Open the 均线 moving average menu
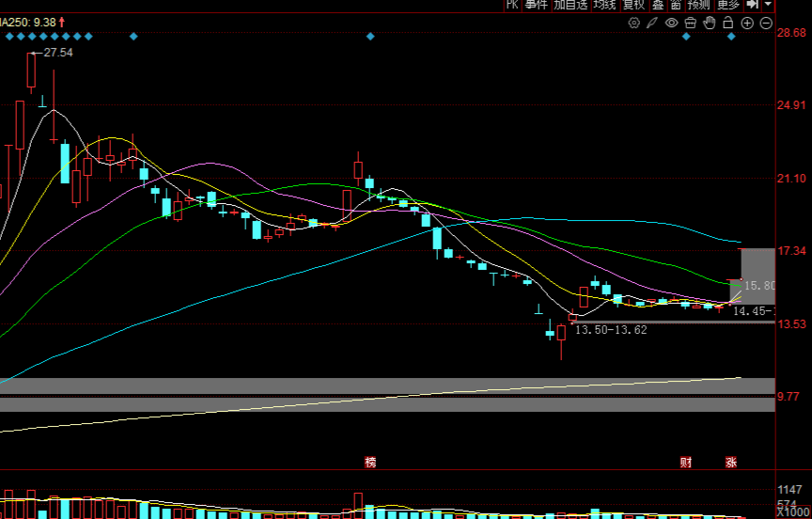This screenshot has height=519, width=812. point(605,6)
